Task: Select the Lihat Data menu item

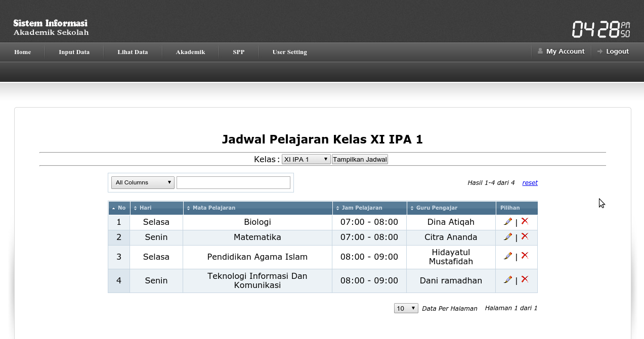Action: coord(133,52)
